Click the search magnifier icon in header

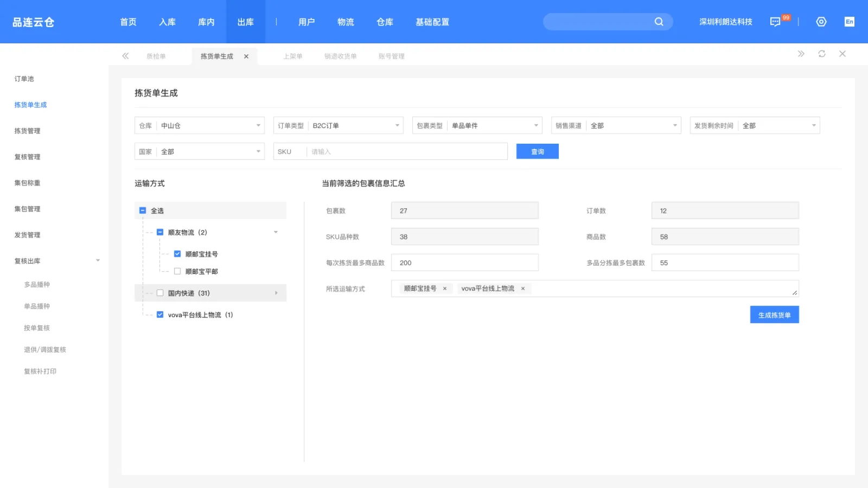point(659,22)
